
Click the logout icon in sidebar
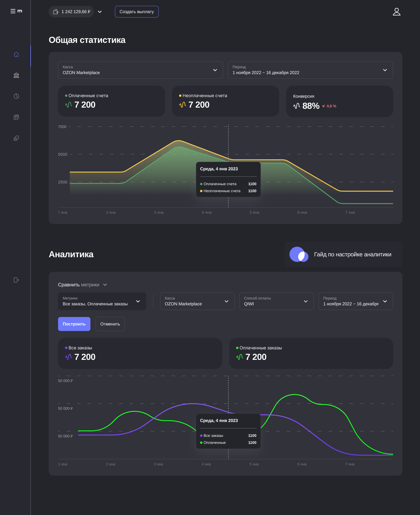point(16,280)
